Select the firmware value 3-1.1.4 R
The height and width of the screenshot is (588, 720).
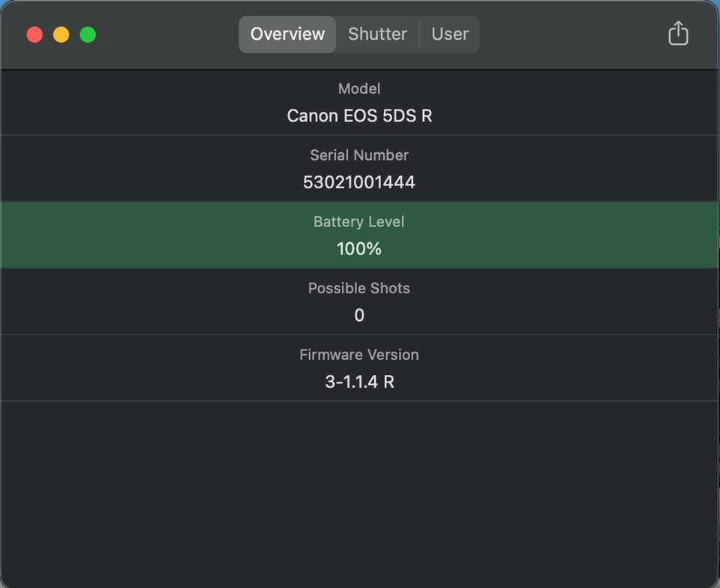(359, 382)
